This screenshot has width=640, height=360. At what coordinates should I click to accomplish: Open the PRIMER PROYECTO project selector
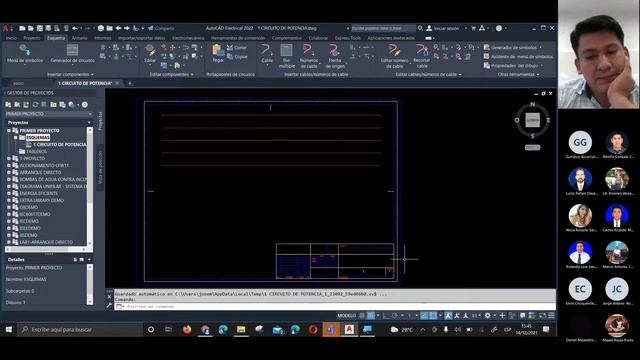[49, 114]
